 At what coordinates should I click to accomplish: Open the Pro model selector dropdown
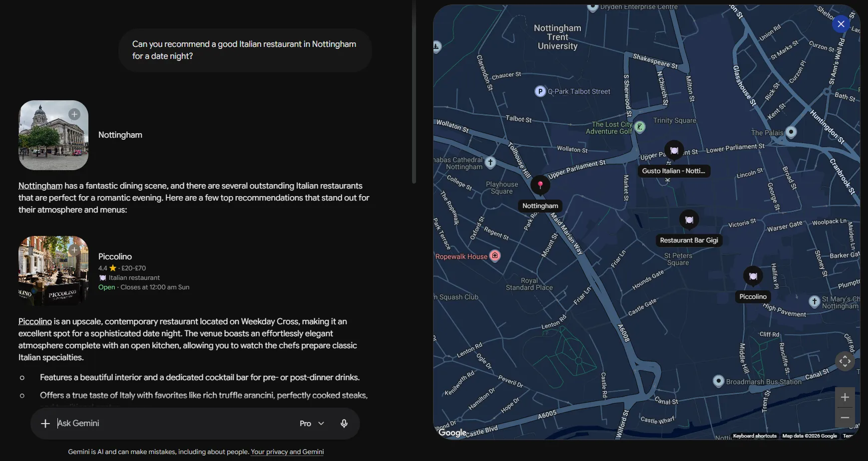coord(312,424)
